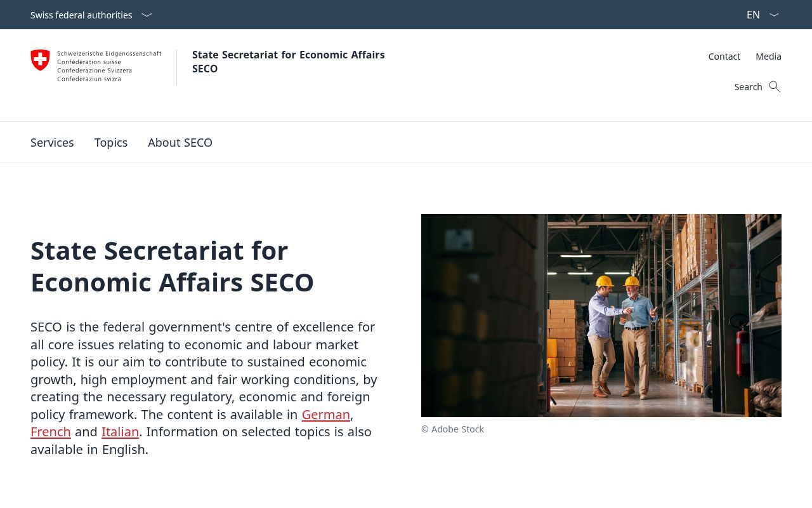812x508 pixels.
Task: Go to the Contact page link
Action: tap(724, 57)
